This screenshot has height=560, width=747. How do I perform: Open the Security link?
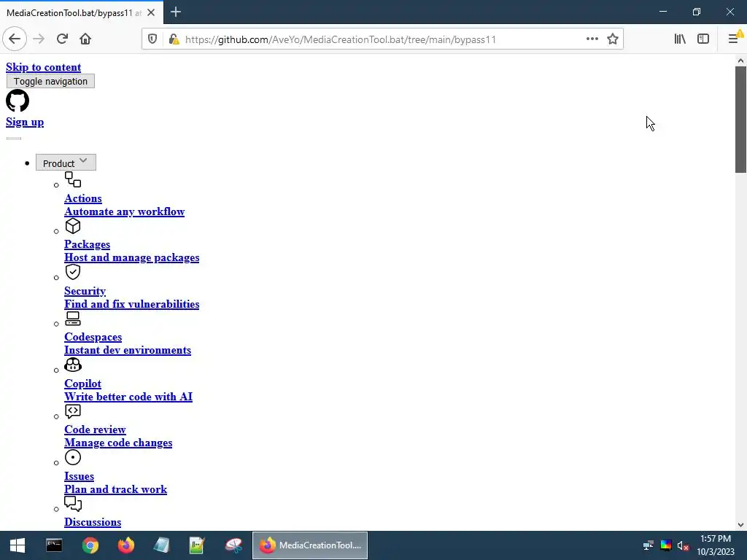tap(85, 291)
